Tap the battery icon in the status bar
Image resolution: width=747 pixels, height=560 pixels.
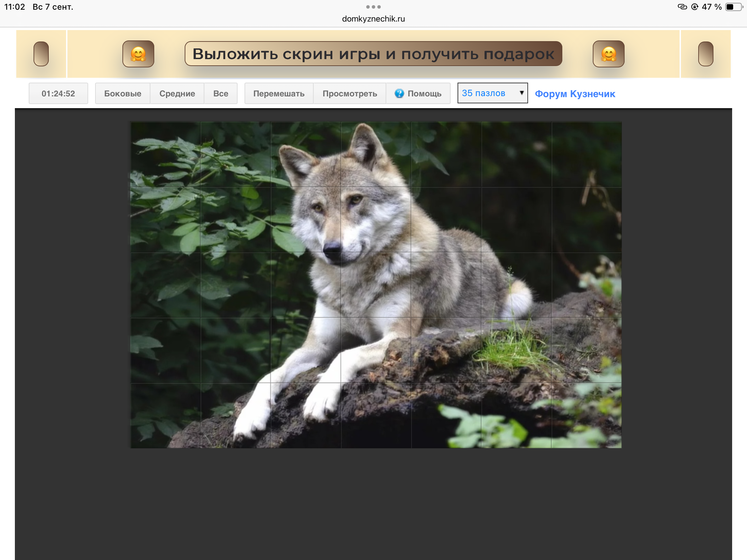pyautogui.click(x=734, y=7)
